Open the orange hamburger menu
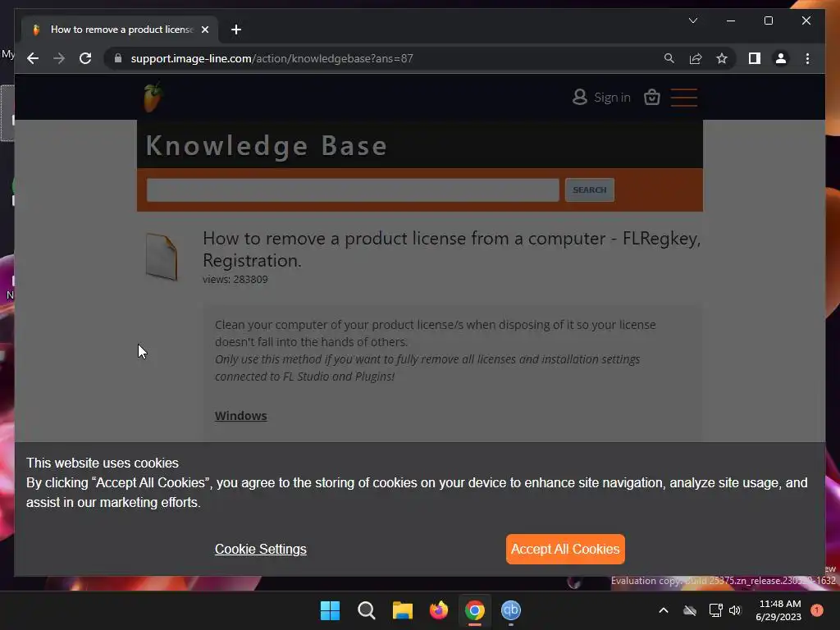Viewport: 840px width, 630px height. (x=684, y=98)
